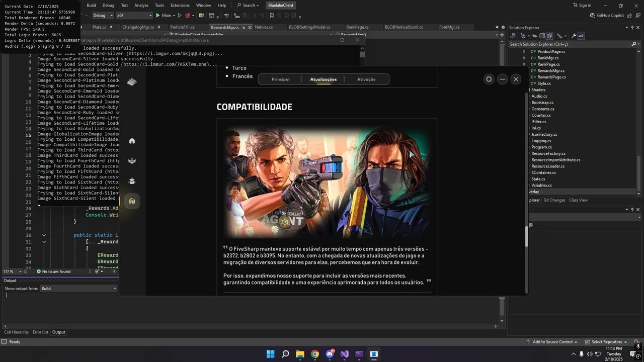Open the stacked layers icon in the Bluelake sidebar

coord(132,161)
